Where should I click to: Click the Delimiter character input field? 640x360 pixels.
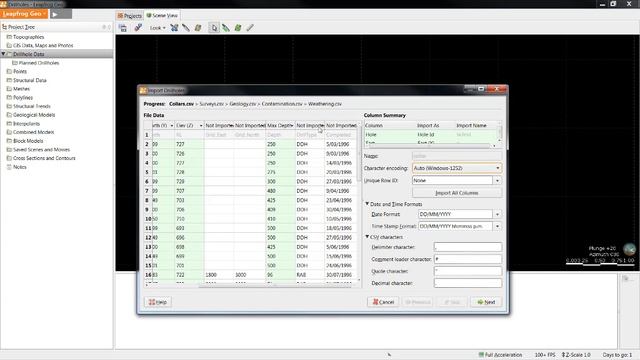click(x=468, y=247)
